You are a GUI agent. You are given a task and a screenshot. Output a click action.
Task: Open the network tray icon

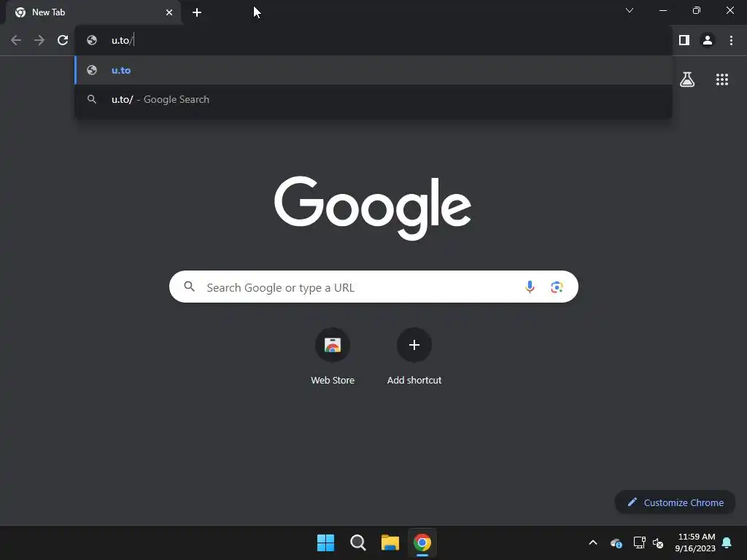point(639,542)
